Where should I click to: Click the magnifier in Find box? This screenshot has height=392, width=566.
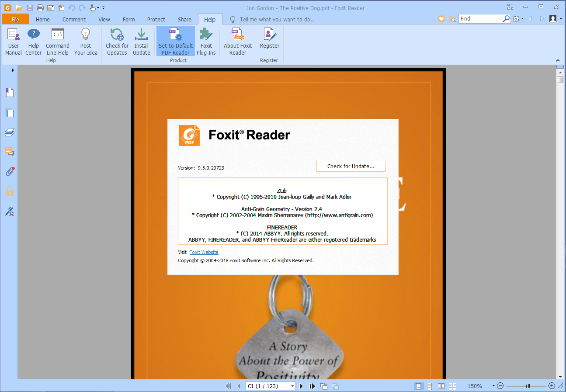coord(506,19)
